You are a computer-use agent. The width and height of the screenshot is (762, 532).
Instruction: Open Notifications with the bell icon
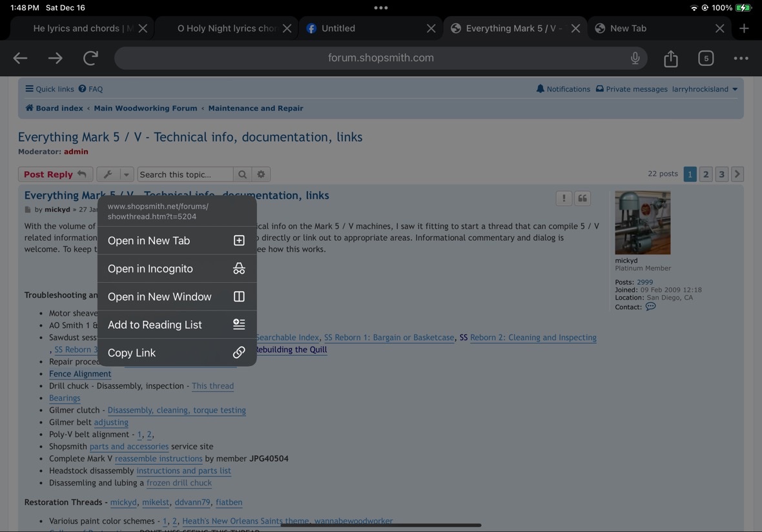[562, 89]
